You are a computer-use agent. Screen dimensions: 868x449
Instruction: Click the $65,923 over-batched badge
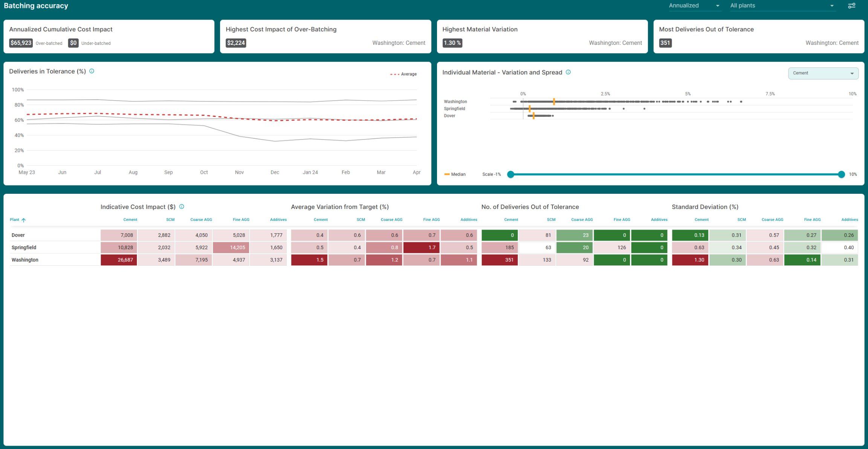coord(21,43)
